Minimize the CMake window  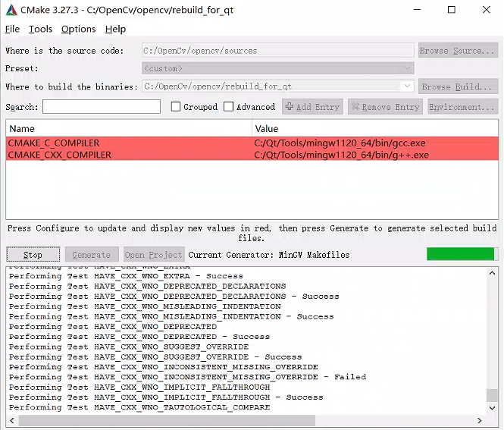click(x=417, y=10)
